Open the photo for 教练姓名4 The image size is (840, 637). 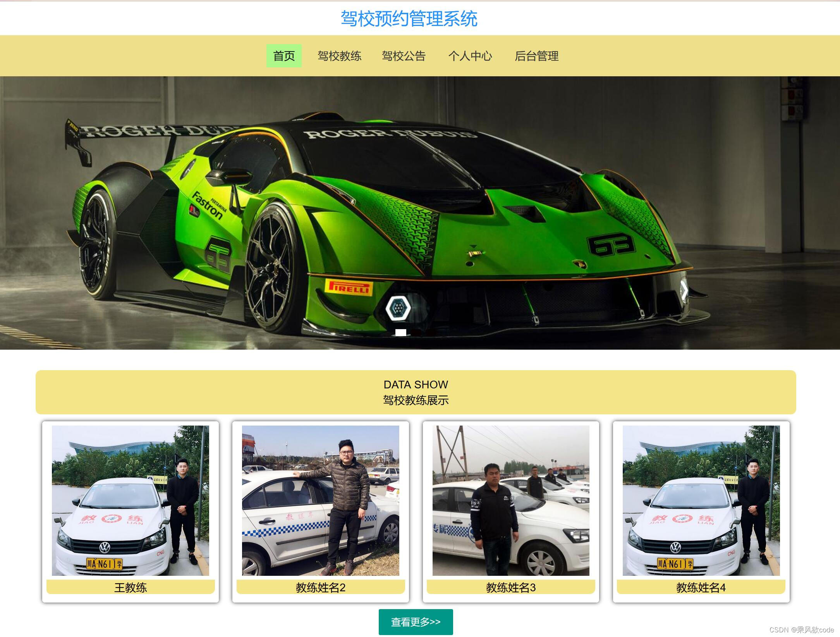pyautogui.click(x=701, y=500)
